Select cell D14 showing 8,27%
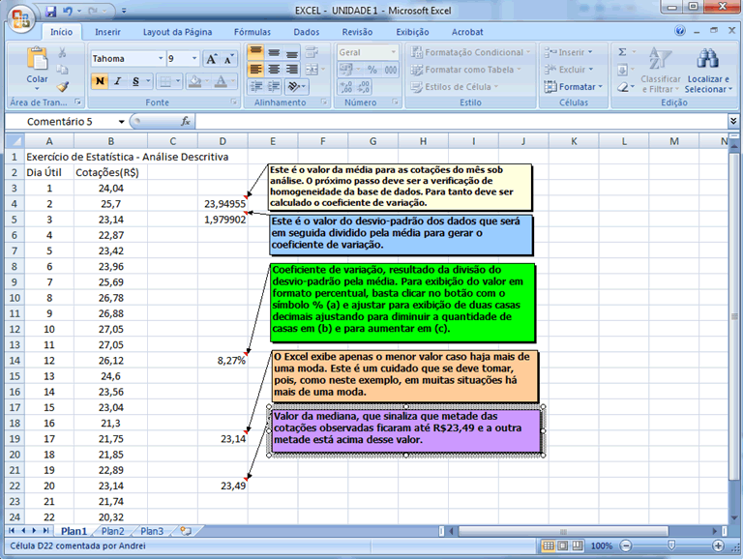This screenshot has height=560, width=743. pyautogui.click(x=223, y=360)
